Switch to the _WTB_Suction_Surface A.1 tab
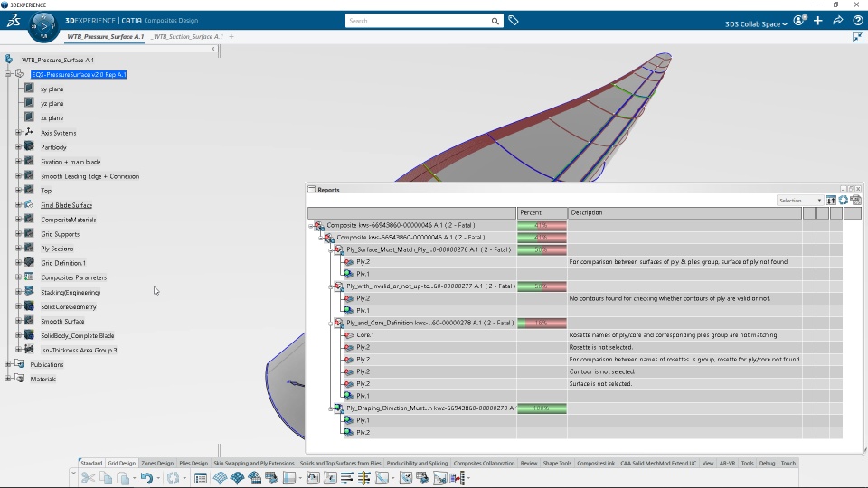This screenshot has width=868, height=488. [188, 36]
